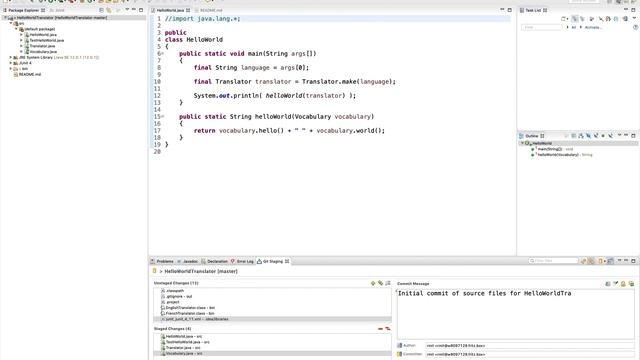Viewport: 640px width, 360px height.
Task: Collapse the src folder in Package Explorer
Action: 11,24
